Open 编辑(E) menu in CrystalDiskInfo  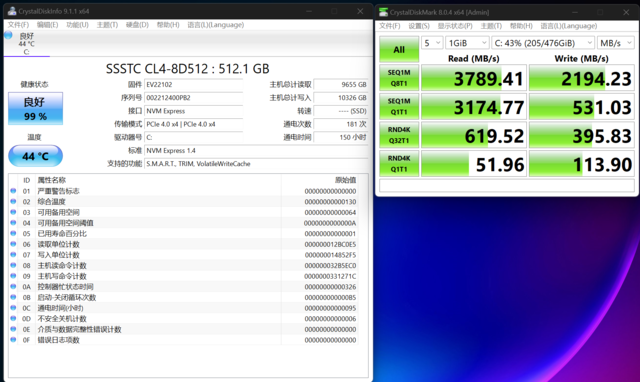pyautogui.click(x=47, y=25)
